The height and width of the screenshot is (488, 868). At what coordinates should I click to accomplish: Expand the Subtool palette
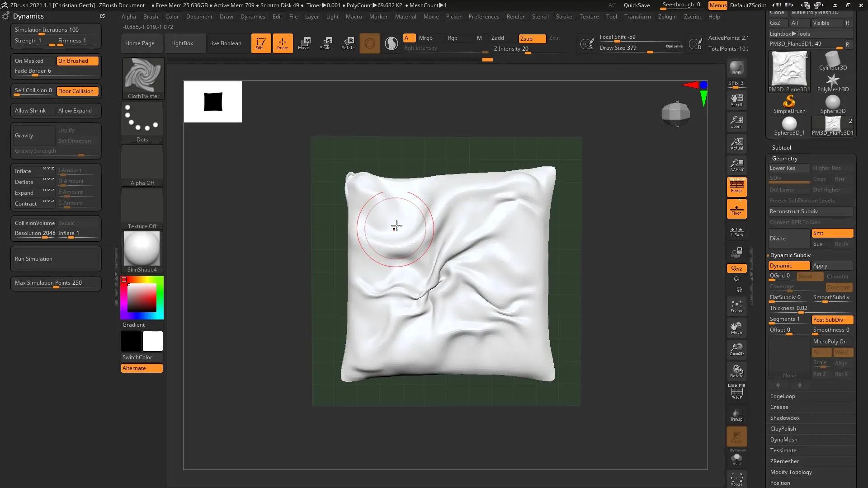(x=781, y=148)
